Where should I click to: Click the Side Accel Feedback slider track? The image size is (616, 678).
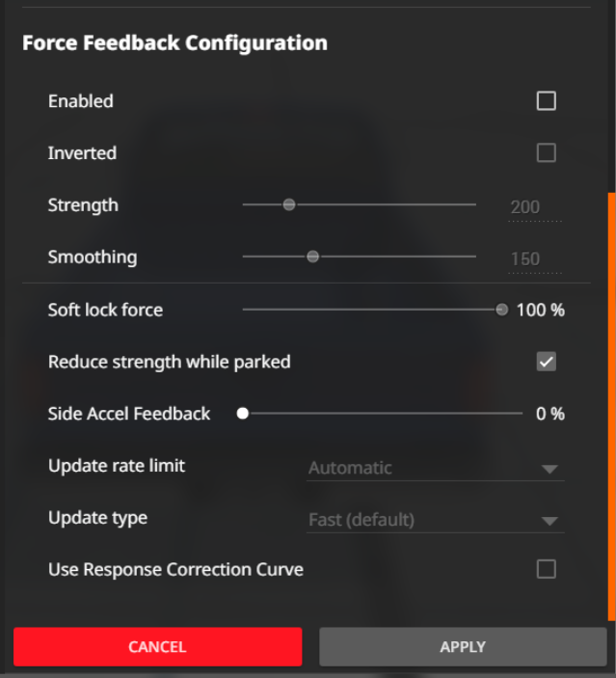click(386, 414)
